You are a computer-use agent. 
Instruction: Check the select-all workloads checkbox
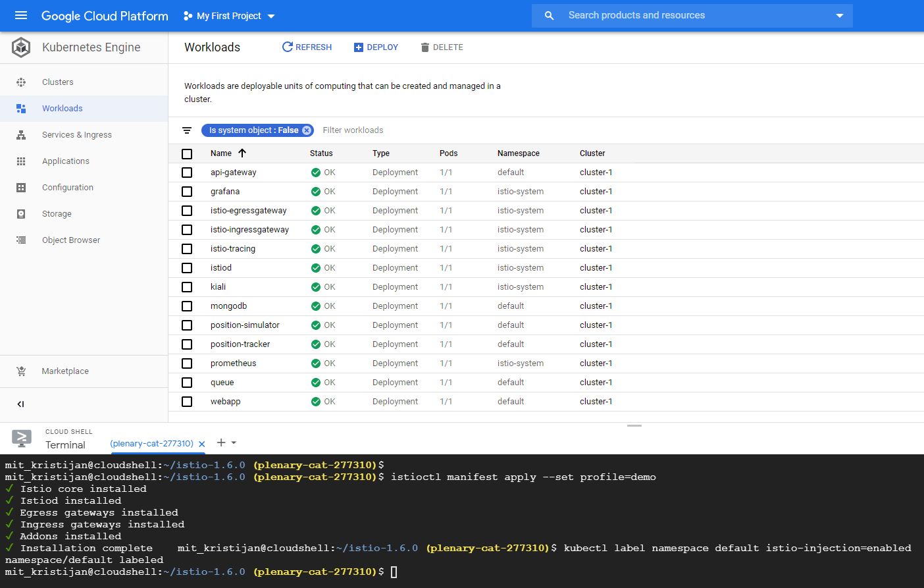[187, 153]
